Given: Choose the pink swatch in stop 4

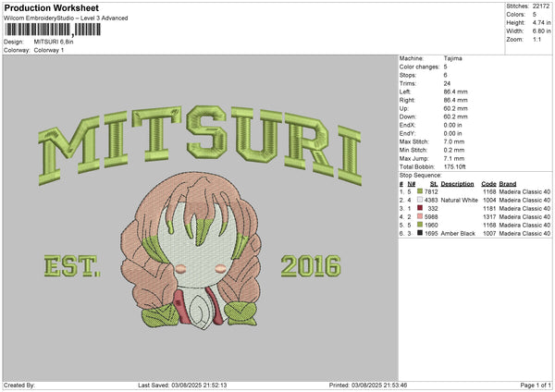Looking at the screenshot, I should coord(420,217).
